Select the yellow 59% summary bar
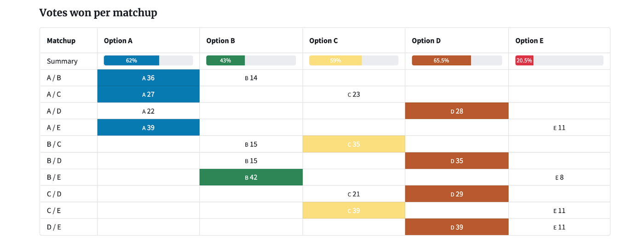 click(x=354, y=60)
